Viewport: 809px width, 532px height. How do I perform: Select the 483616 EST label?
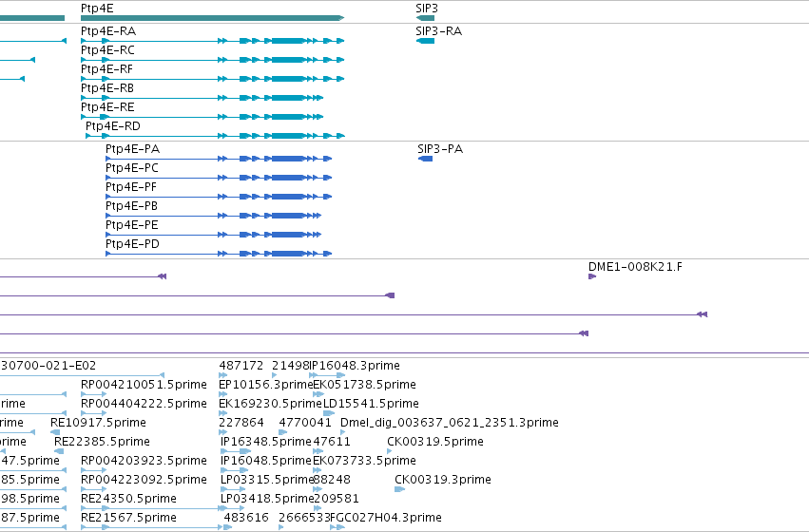(246, 519)
